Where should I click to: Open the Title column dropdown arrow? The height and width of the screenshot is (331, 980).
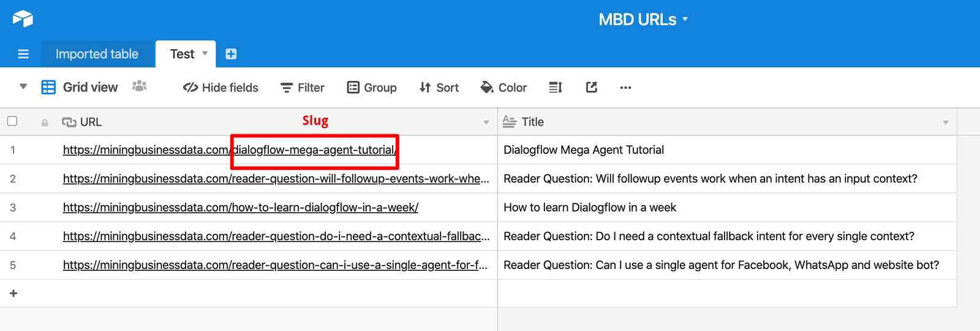coord(946,123)
